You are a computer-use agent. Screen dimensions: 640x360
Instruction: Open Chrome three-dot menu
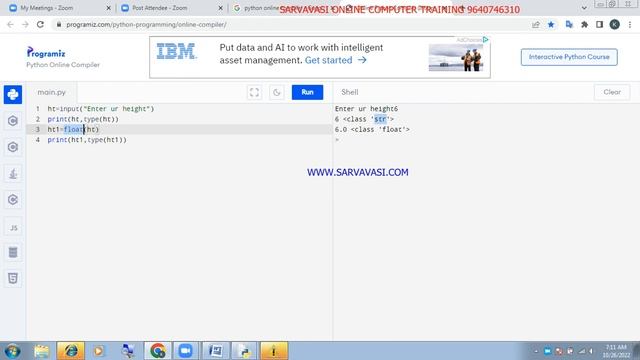[x=630, y=24]
